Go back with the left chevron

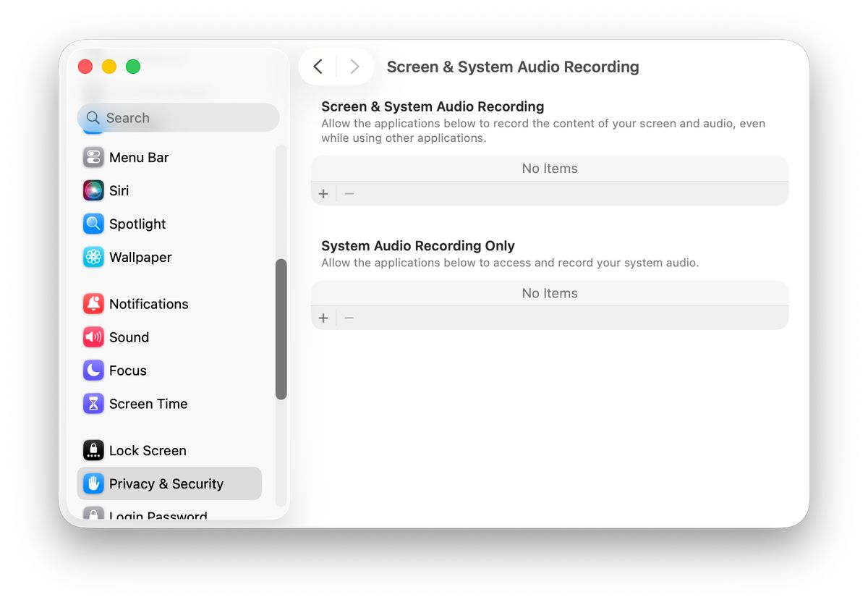318,67
